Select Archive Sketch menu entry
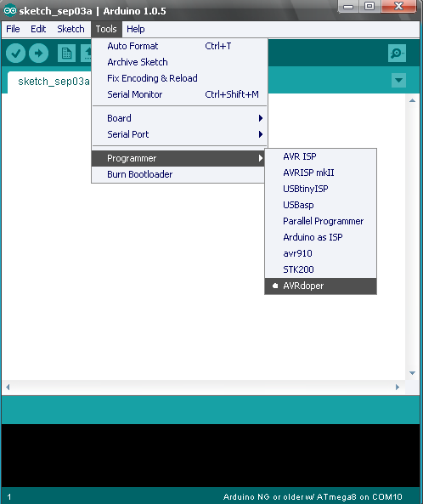Image resolution: width=423 pixels, height=504 pixels. (179, 62)
